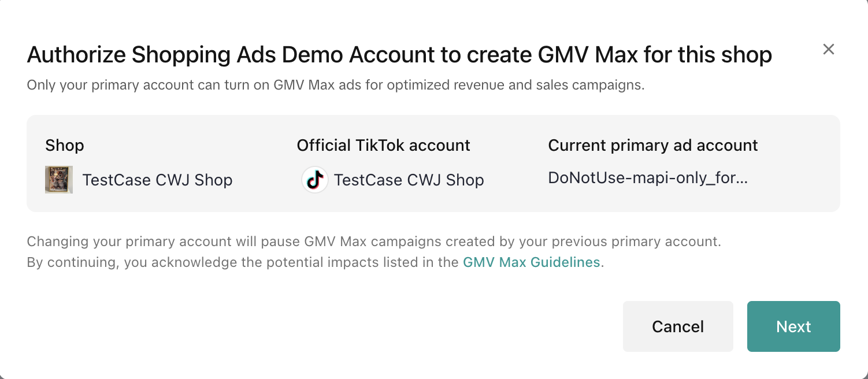The image size is (868, 379).
Task: Click the "Official TikTok account" heading
Action: point(383,145)
